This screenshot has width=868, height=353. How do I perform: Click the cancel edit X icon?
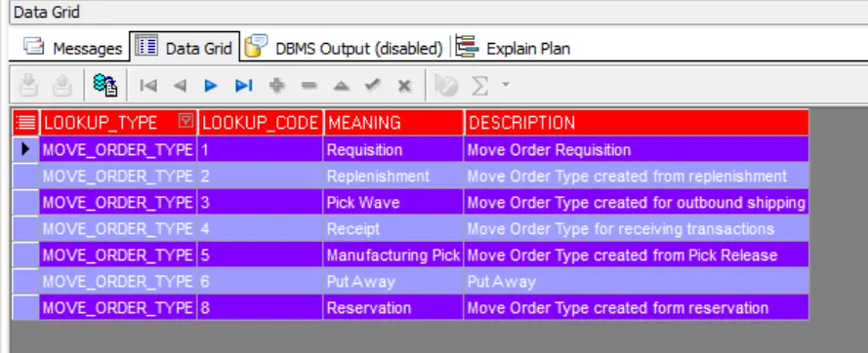[404, 86]
